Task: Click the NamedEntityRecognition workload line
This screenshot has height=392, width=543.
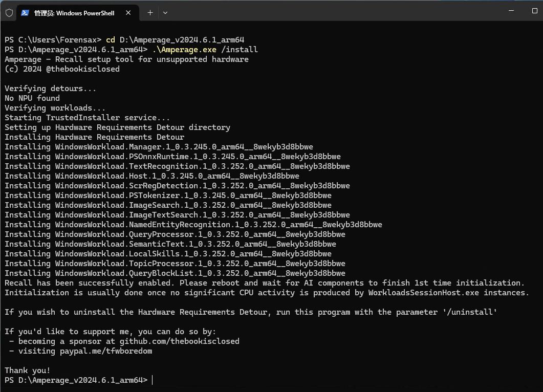Action: [193, 225]
